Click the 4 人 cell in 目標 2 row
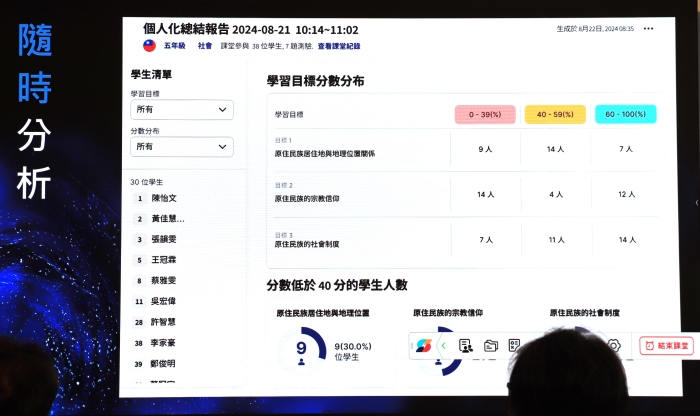 [556, 195]
